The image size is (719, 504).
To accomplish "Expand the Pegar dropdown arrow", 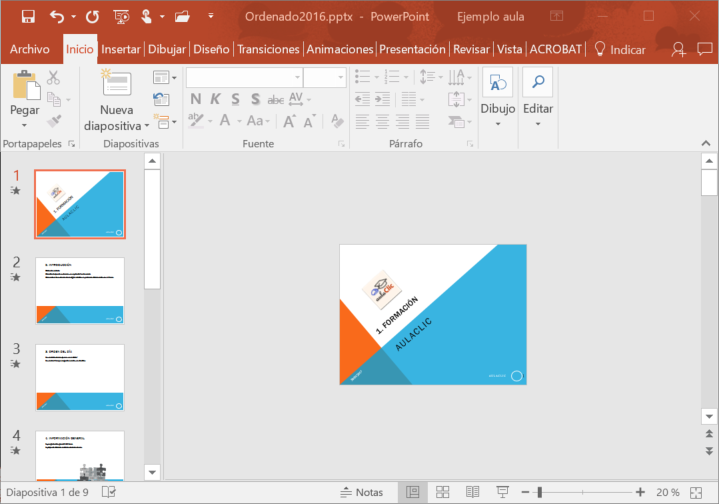I will pos(25,125).
